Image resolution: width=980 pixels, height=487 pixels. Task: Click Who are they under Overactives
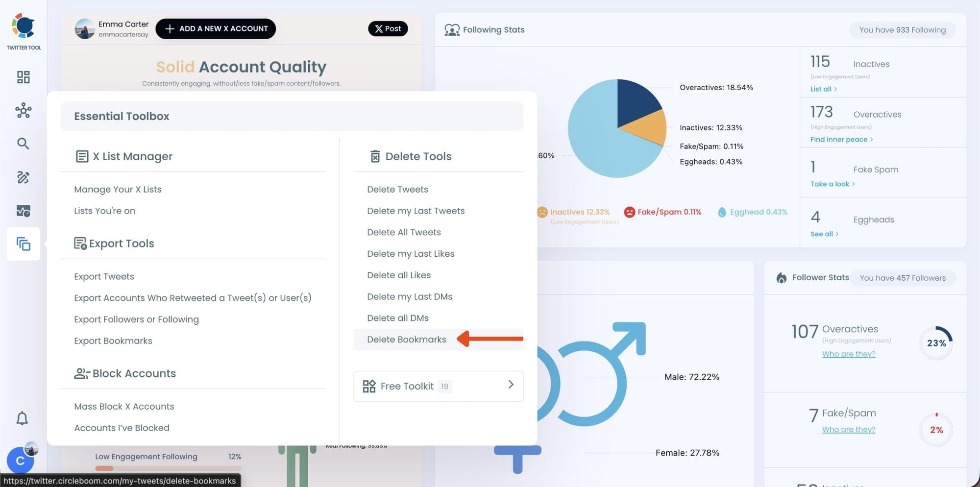point(848,354)
